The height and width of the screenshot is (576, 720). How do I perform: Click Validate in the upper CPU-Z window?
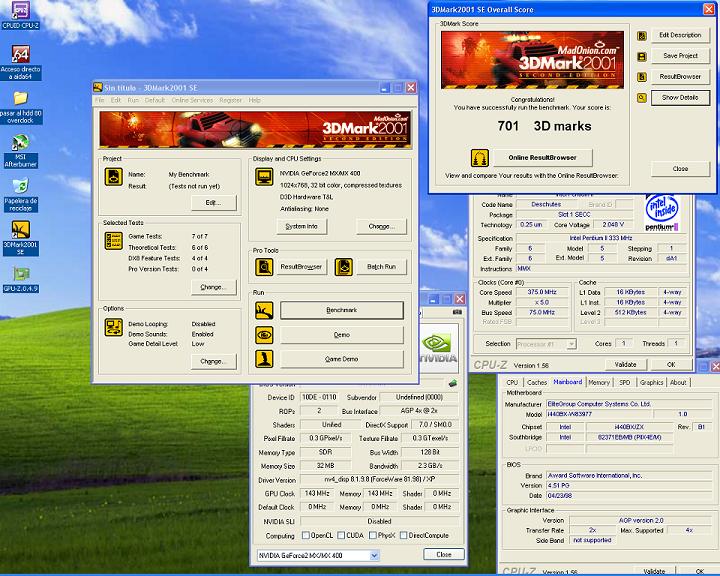click(625, 365)
